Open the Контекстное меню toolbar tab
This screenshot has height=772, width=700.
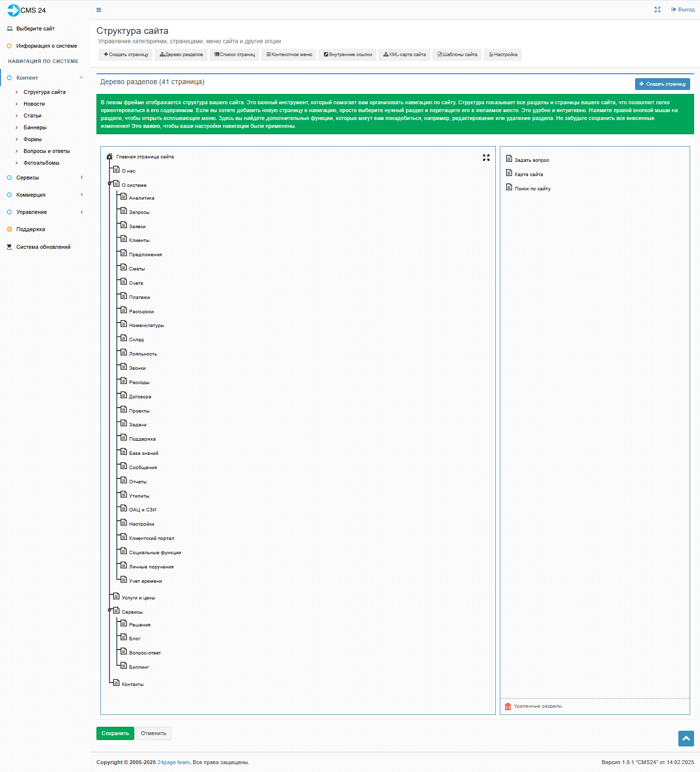coord(289,55)
